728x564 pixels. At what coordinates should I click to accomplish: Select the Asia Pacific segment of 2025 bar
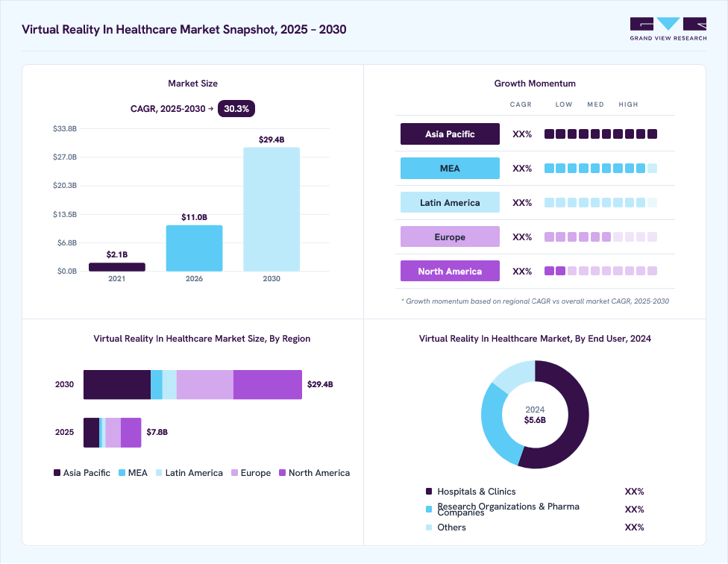pyautogui.click(x=92, y=433)
